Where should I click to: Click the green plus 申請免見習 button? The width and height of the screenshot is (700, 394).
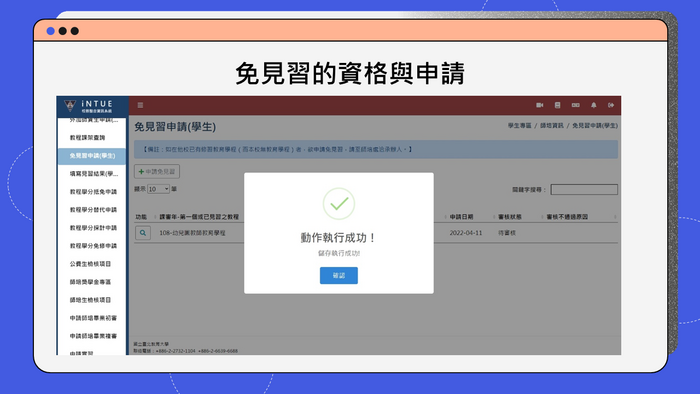157,171
